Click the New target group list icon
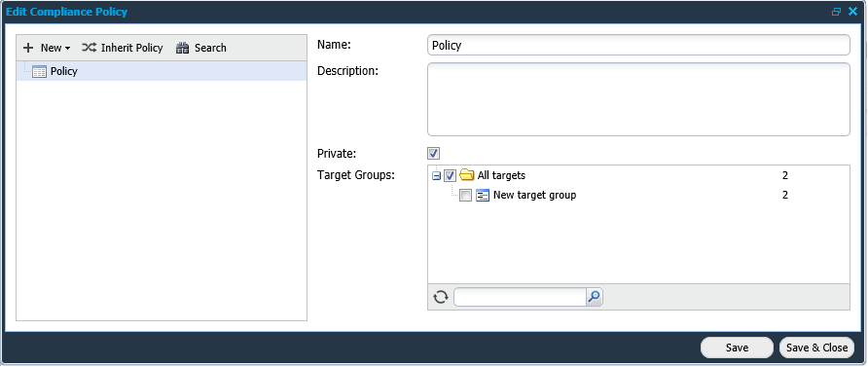Screen dimensions: 868x367 (x=483, y=196)
